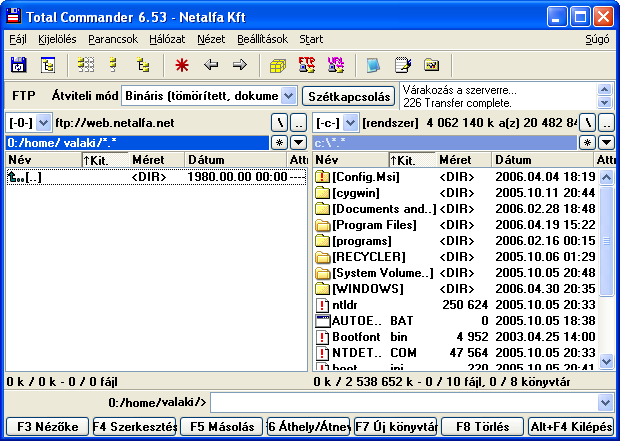Open the left panel favorites asterisk button
The height and width of the screenshot is (441, 620).
coord(280,142)
